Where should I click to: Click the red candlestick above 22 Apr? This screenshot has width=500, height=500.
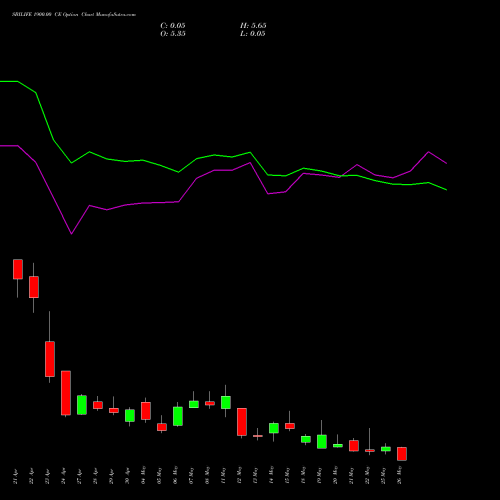pyautogui.click(x=34, y=287)
